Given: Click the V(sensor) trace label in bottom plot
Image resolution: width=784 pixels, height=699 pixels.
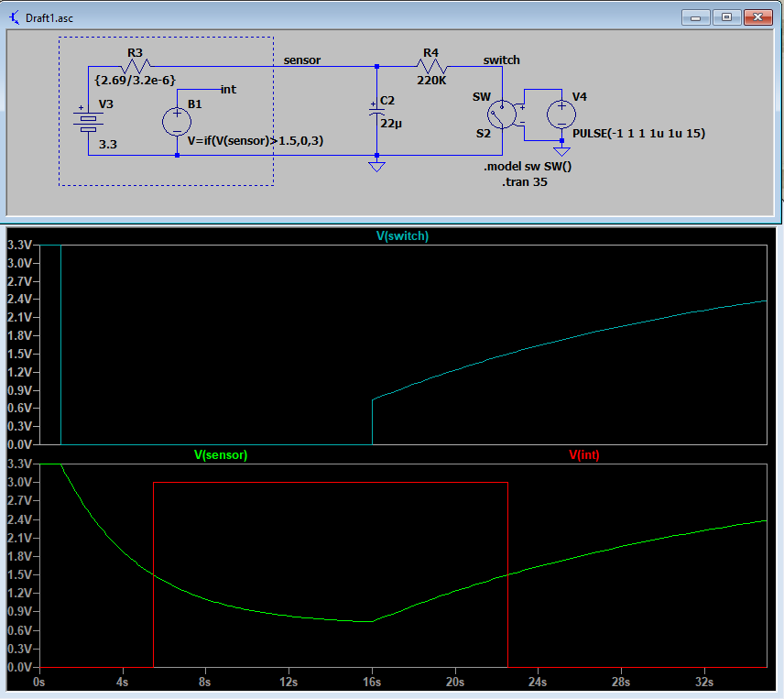Looking at the screenshot, I should tap(221, 455).
